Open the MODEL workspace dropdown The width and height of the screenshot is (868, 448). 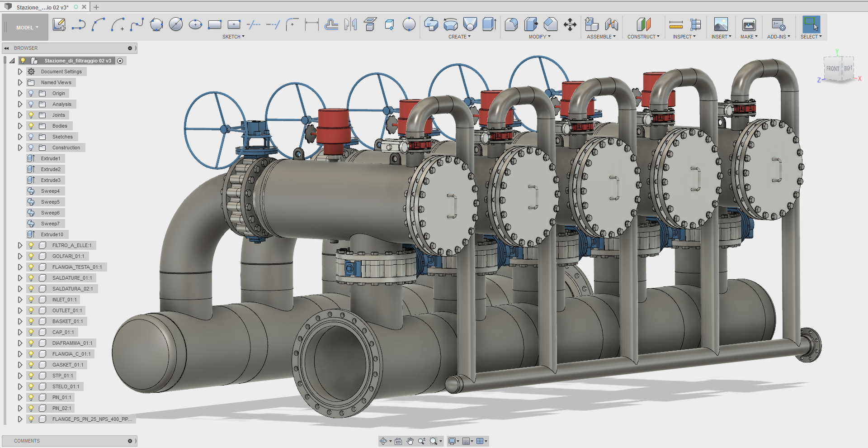click(x=27, y=28)
